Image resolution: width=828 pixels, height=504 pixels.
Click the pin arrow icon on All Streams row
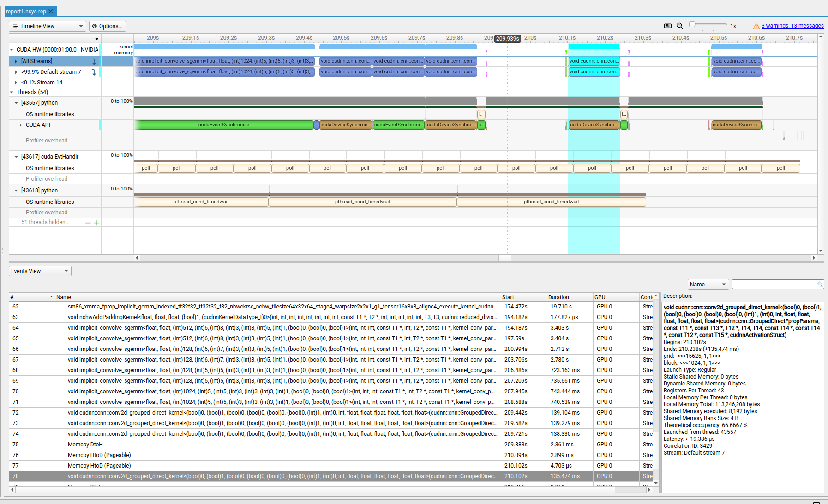pos(94,61)
